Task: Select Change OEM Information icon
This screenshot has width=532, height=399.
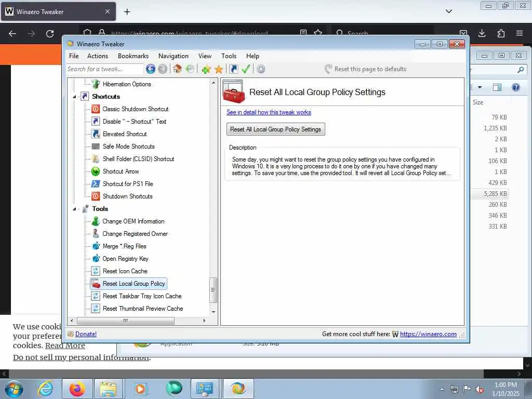Action: (x=96, y=221)
